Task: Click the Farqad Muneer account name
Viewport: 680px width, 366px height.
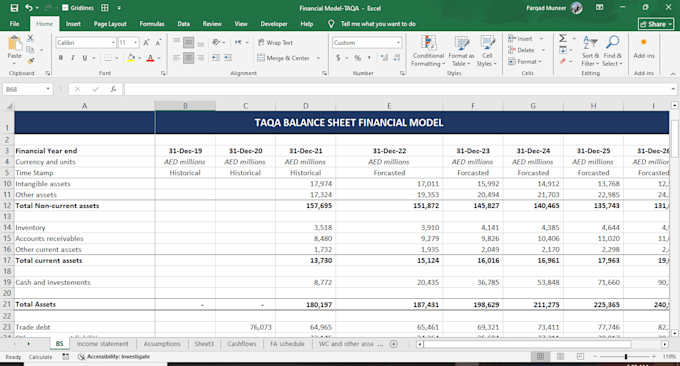Action: coord(546,8)
